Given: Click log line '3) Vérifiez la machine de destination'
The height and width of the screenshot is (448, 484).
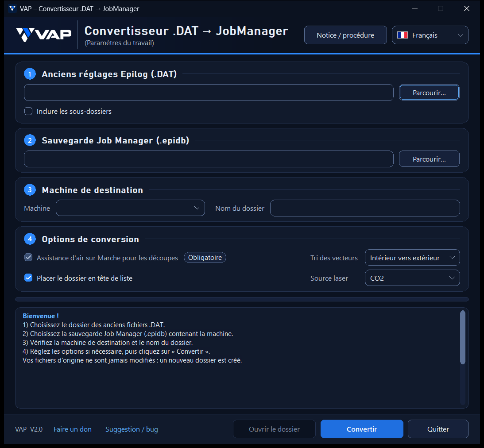Looking at the screenshot, I should pyautogui.click(x=108, y=343).
